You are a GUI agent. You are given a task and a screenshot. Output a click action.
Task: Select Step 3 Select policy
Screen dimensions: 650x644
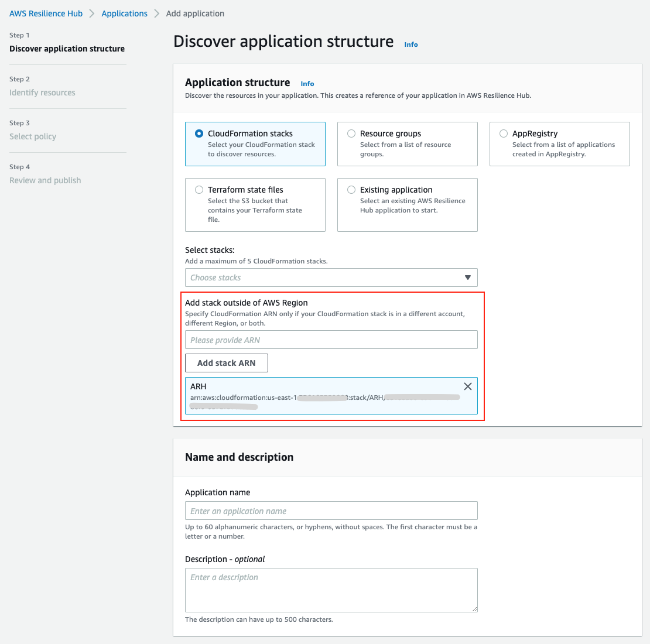[33, 136]
